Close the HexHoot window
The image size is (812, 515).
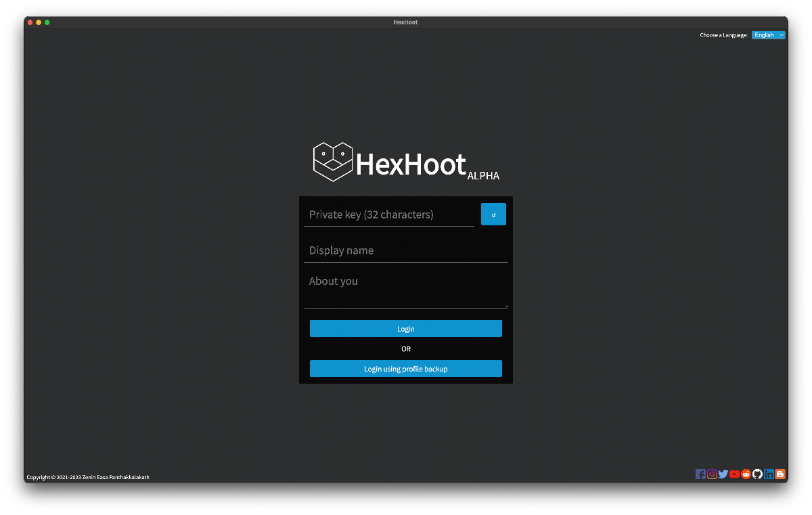(30, 22)
